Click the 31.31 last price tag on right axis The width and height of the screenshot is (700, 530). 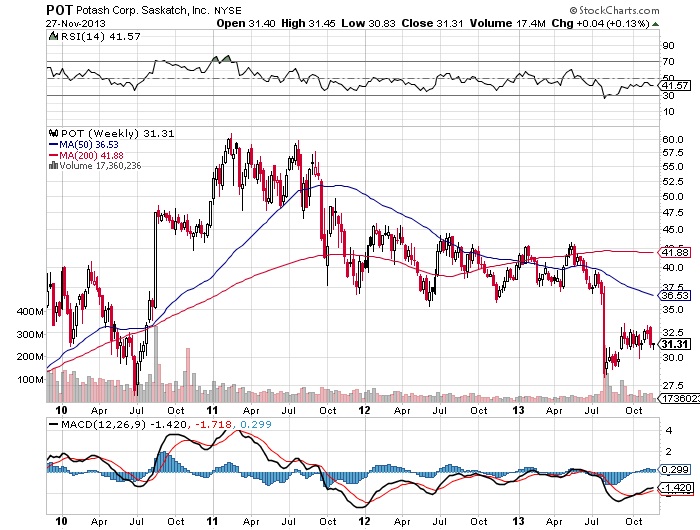pos(676,344)
